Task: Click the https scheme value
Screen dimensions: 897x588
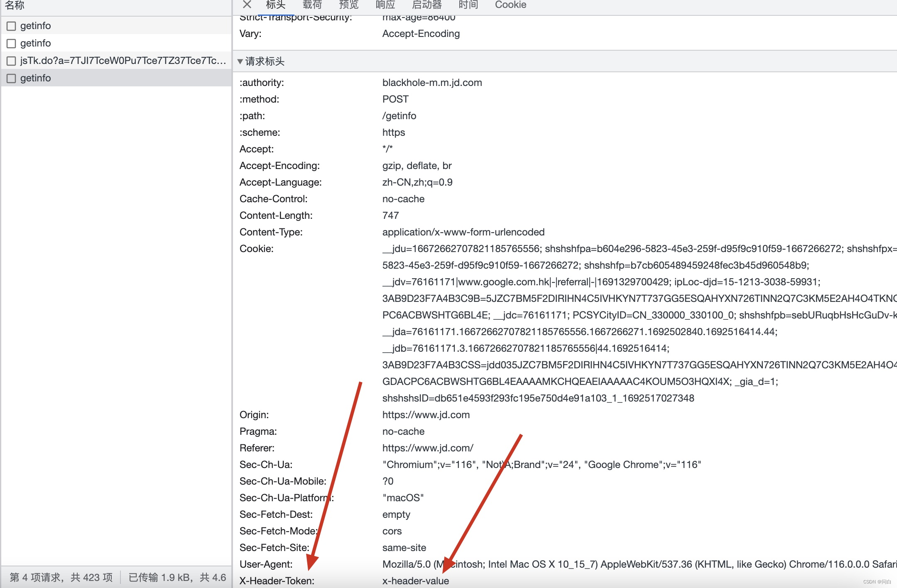Action: [394, 132]
